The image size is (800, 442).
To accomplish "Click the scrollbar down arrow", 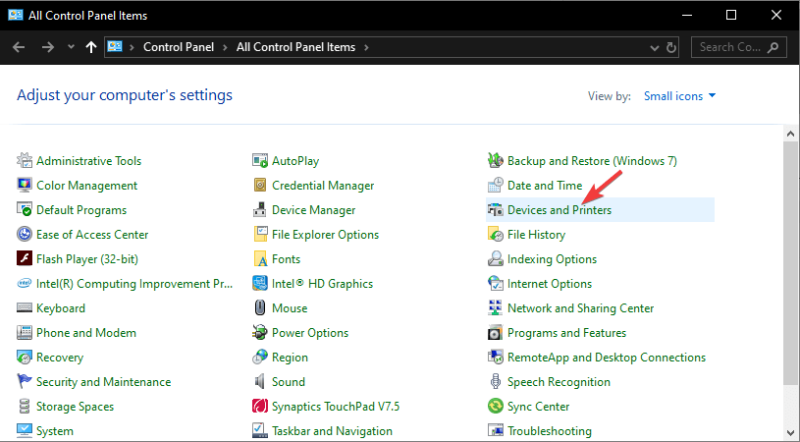I will [x=791, y=433].
